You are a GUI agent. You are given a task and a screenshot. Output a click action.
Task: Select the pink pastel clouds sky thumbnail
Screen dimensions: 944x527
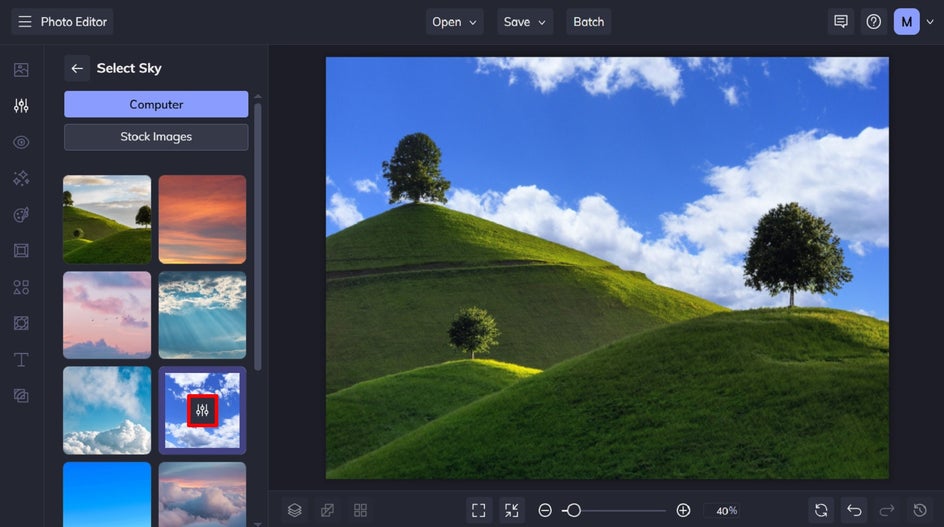(x=107, y=315)
